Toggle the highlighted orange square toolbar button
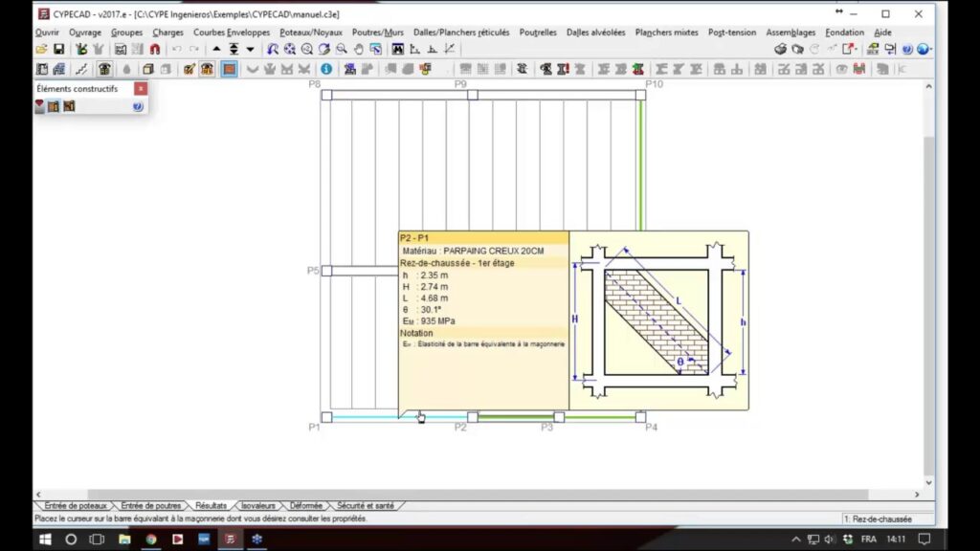The width and height of the screenshot is (980, 551). coord(230,69)
